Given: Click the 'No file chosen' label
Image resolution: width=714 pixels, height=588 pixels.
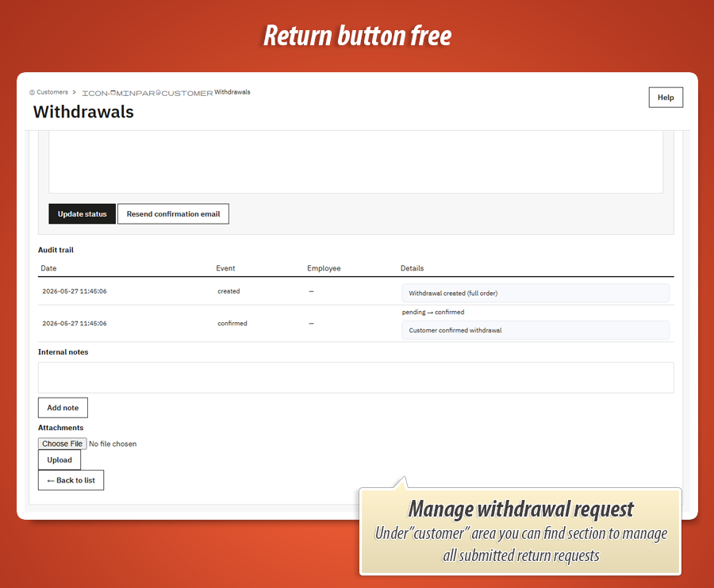Looking at the screenshot, I should 113,444.
